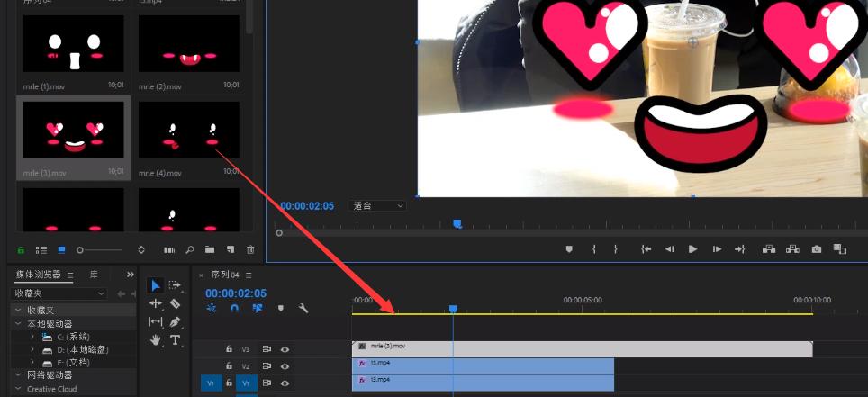868x397 pixels.
Task: Switch project panel to list view
Action: point(41,250)
